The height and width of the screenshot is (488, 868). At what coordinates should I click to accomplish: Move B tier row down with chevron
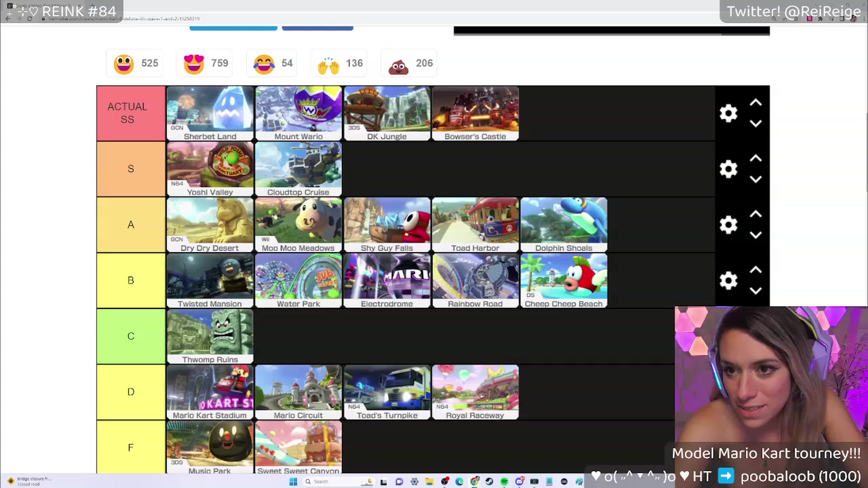click(755, 291)
